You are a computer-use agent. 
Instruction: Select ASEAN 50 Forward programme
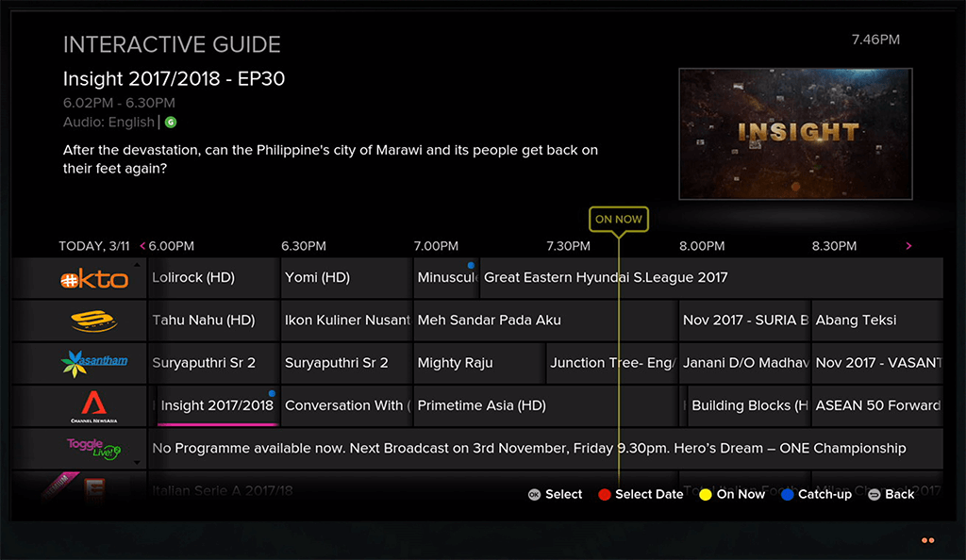[877, 405]
